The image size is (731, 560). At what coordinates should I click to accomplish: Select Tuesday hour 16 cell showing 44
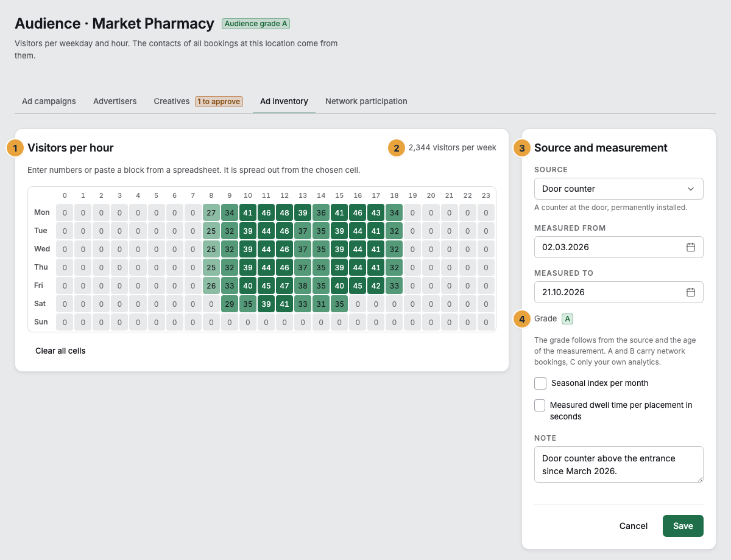(358, 231)
